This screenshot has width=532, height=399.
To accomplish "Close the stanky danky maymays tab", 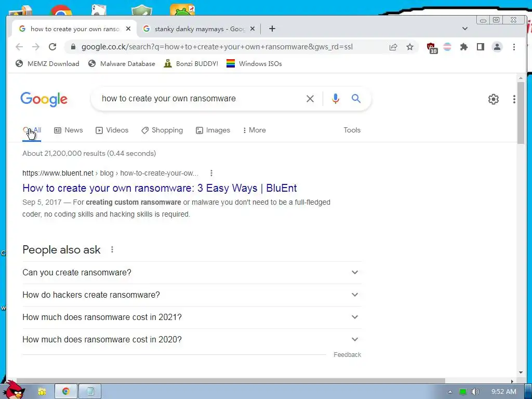I will click(x=252, y=29).
